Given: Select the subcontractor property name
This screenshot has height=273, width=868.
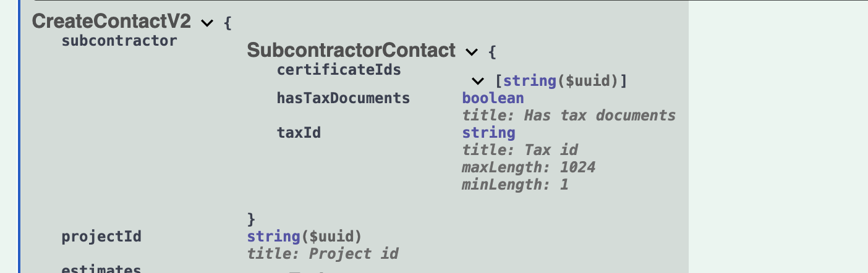Looking at the screenshot, I should pyautogui.click(x=119, y=41).
